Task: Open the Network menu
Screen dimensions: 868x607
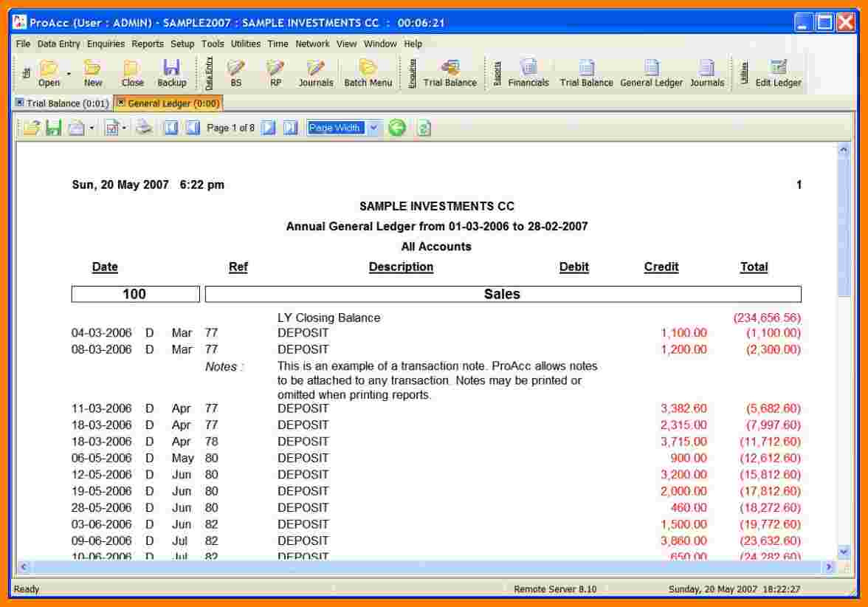Action: coord(312,44)
